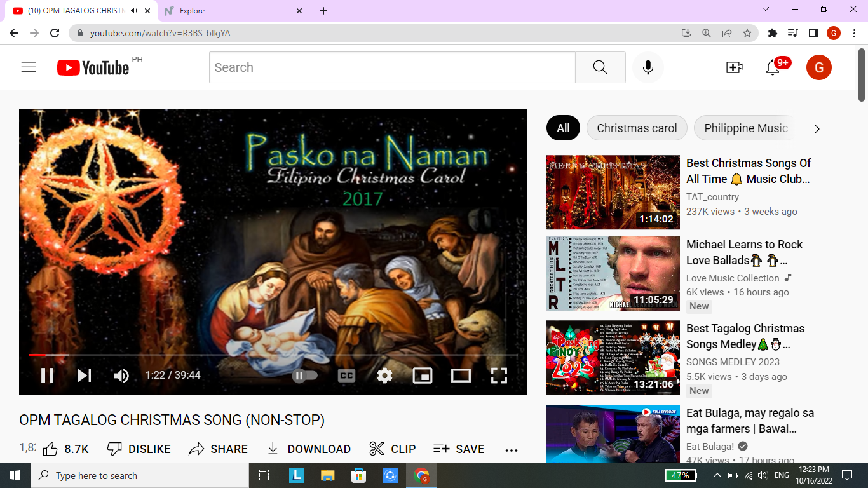Show hidden system tray icons
The height and width of the screenshot is (488, 868).
coord(717,475)
